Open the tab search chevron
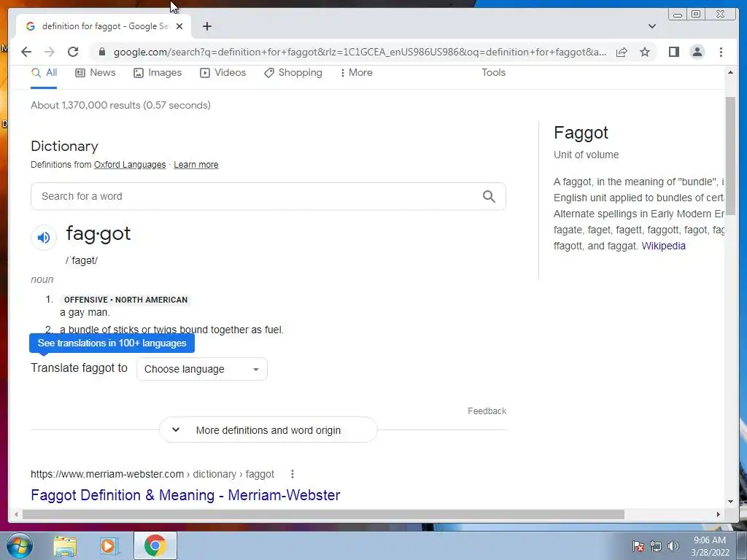 pyautogui.click(x=652, y=26)
